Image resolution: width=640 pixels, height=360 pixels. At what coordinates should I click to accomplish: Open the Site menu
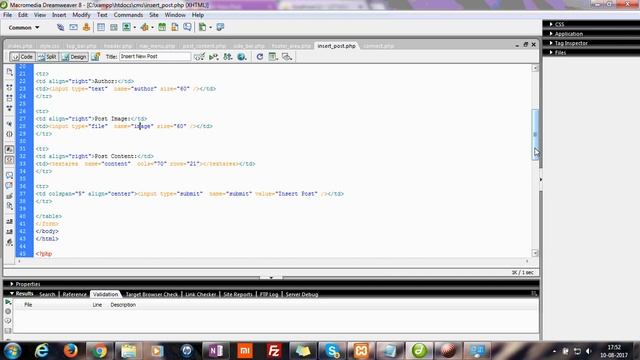[154, 15]
